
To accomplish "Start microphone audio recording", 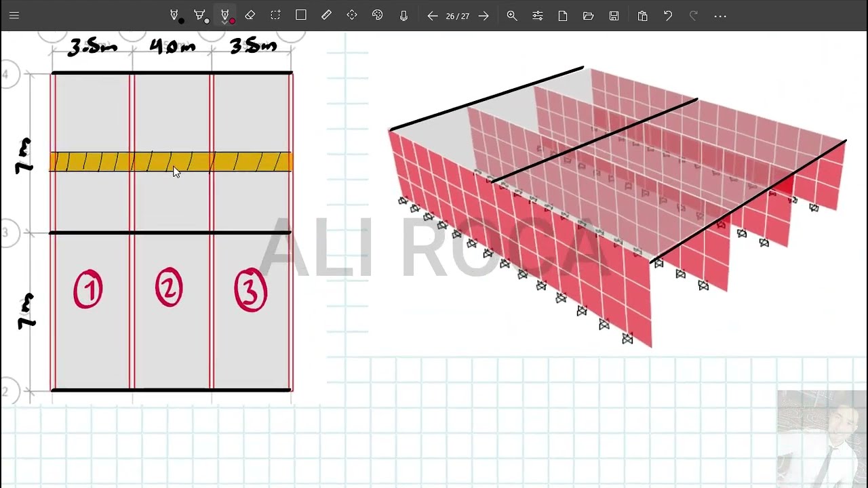I will click(403, 16).
